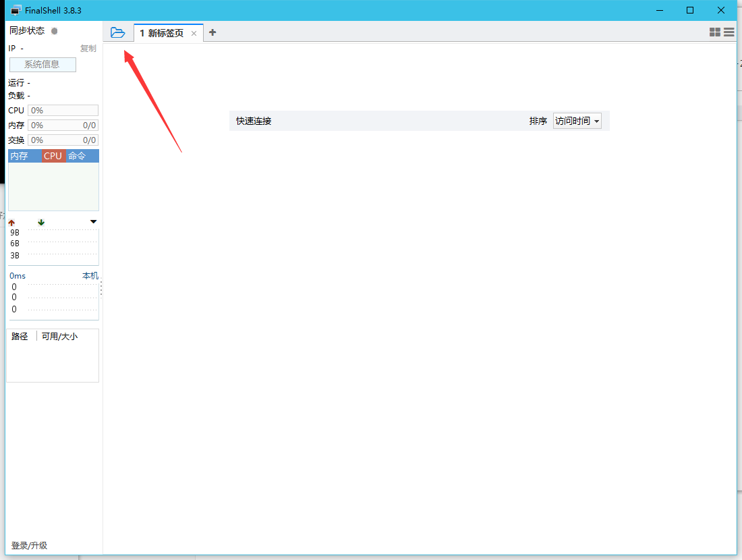Click the FinalShell app icon in title bar

[16, 10]
